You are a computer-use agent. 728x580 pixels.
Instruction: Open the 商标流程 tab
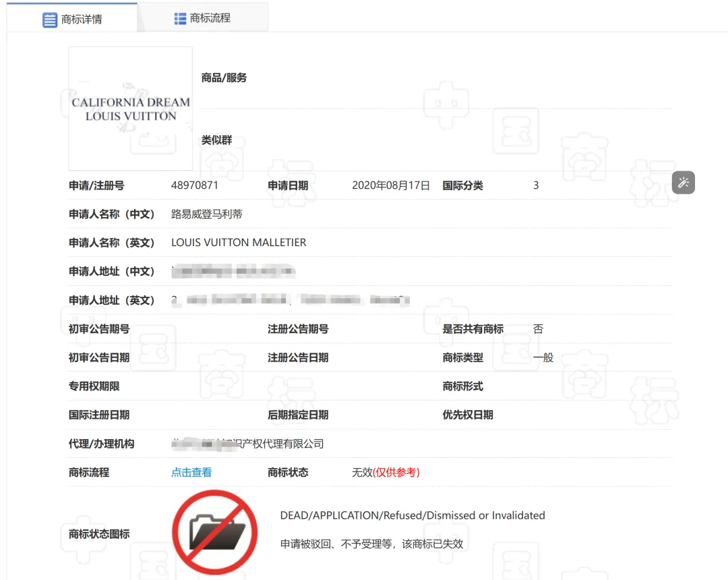[202, 18]
